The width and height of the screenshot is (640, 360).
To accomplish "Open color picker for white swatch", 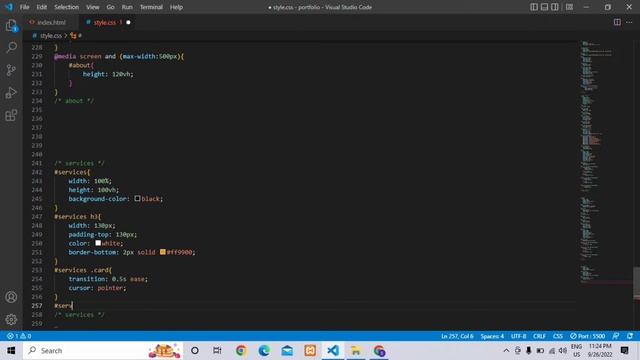I will pos(98,243).
